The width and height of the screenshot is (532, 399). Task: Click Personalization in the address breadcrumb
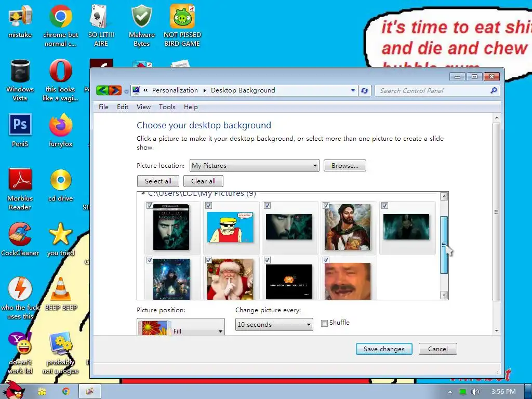pos(175,90)
